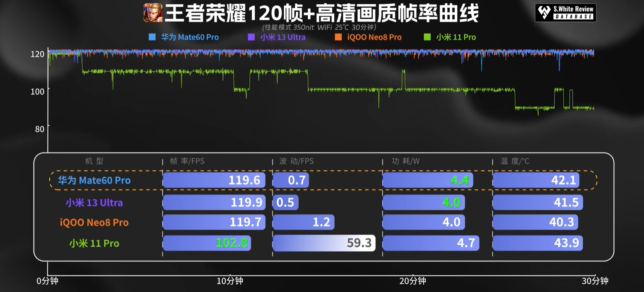Viewport: 644px width, 292px height.
Task: Click the 119.9 frame rate bar
Action: pyautogui.click(x=214, y=202)
